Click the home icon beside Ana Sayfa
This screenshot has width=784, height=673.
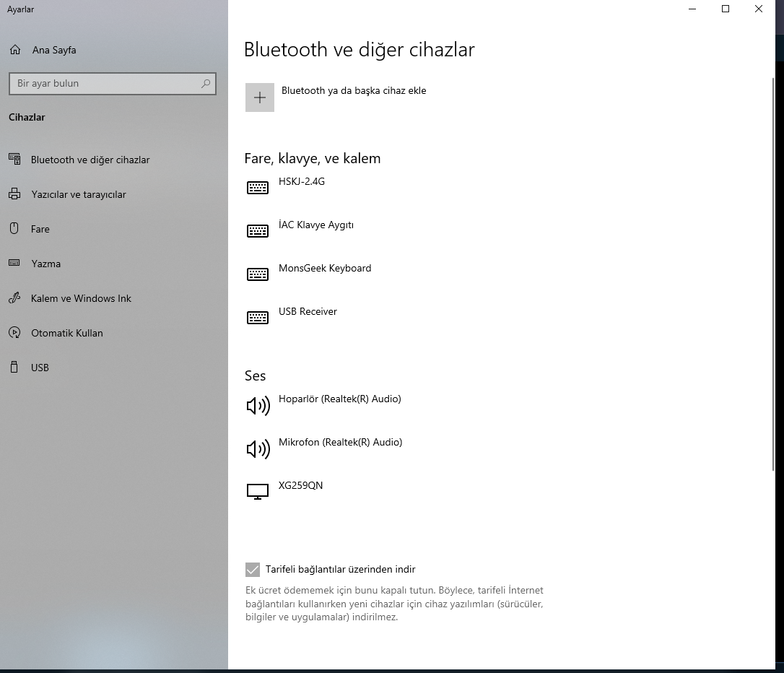(x=15, y=50)
